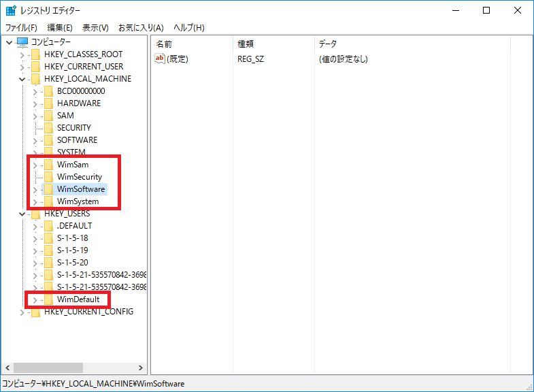Click the REG_SZ type cell
This screenshot has width=534, height=392.
coord(250,59)
